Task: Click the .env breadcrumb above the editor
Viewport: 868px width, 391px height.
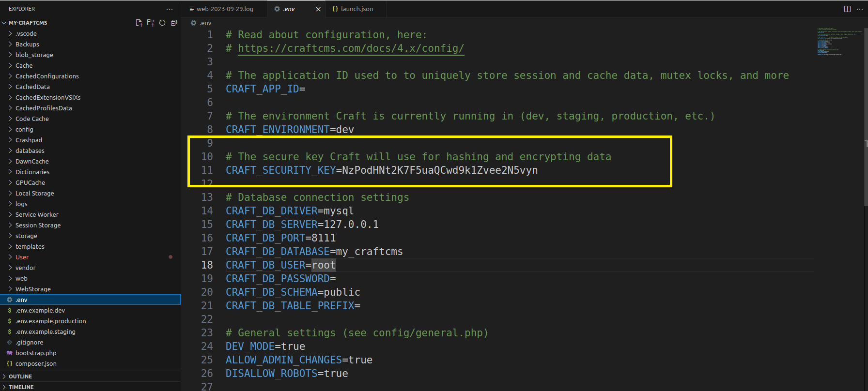Action: pos(201,23)
